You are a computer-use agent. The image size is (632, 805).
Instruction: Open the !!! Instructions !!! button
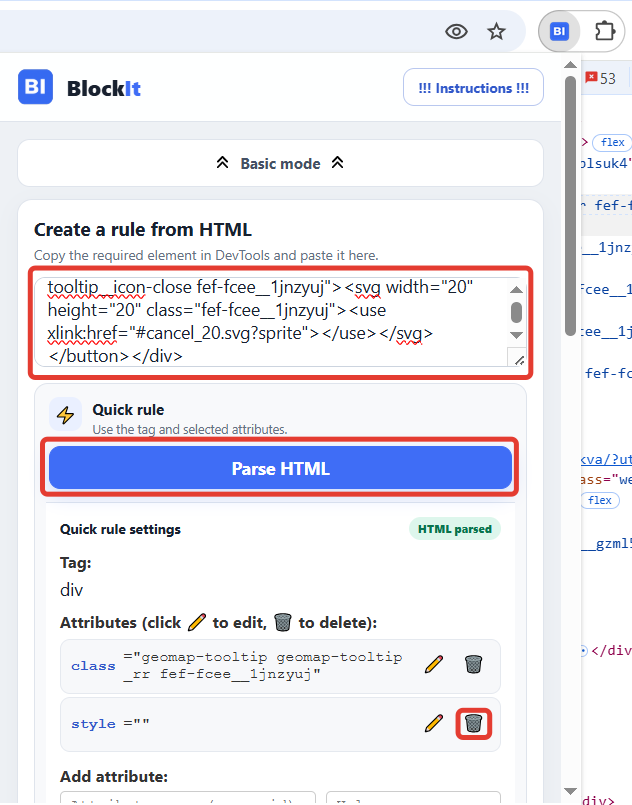[473, 88]
